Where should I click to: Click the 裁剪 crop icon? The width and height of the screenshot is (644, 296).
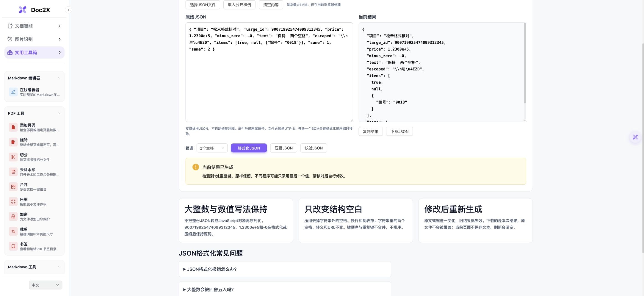click(13, 231)
